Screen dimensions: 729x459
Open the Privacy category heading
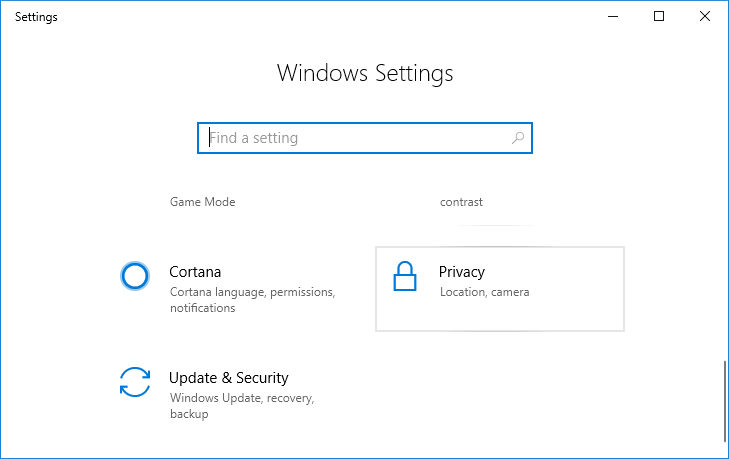[462, 272]
